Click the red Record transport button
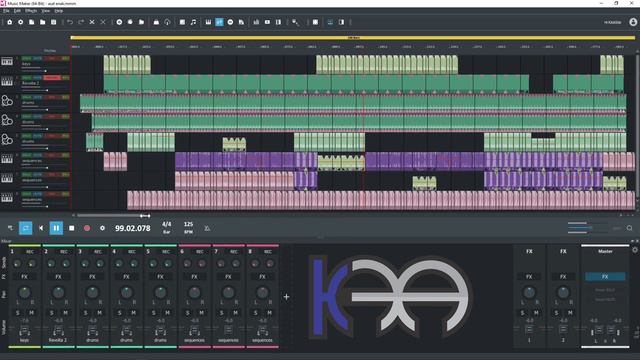The height and width of the screenshot is (360, 640). [x=87, y=228]
